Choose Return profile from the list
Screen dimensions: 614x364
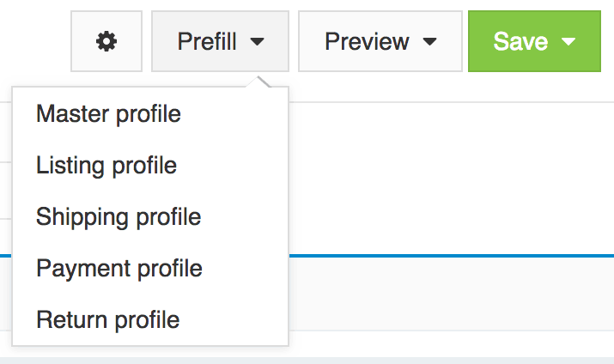[108, 320]
